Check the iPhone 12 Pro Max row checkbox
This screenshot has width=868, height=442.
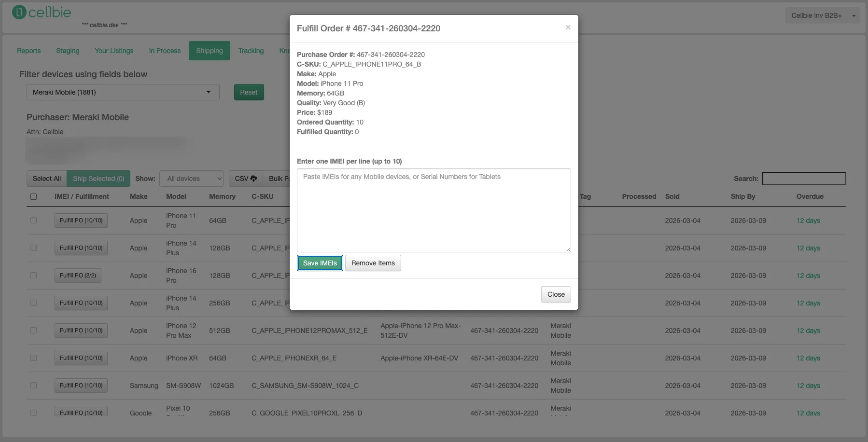33,331
